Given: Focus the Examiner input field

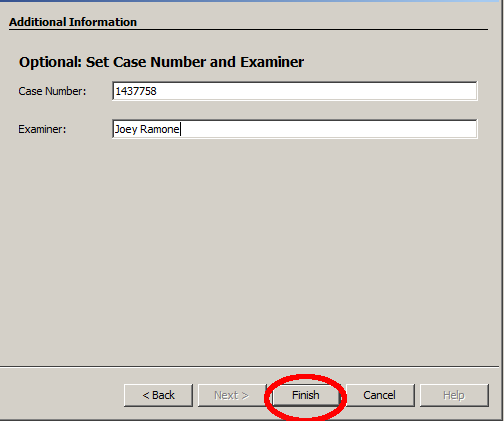Looking at the screenshot, I should pyautogui.click(x=295, y=129).
